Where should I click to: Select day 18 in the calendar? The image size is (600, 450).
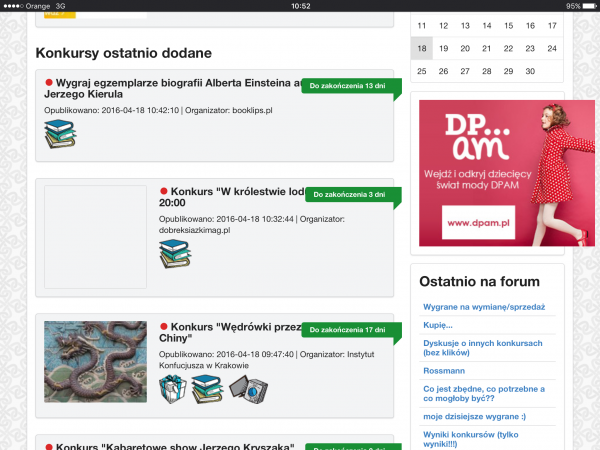click(x=422, y=48)
